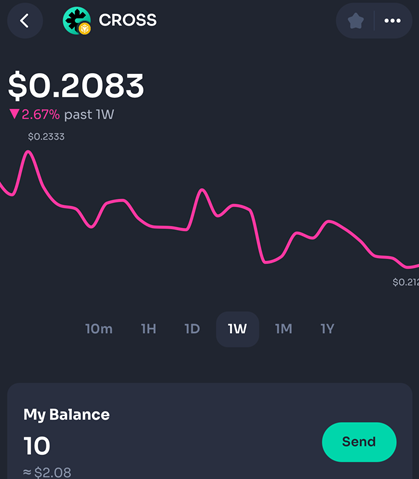Tap the CROSS token logo
419x479 pixels.
tap(77, 21)
